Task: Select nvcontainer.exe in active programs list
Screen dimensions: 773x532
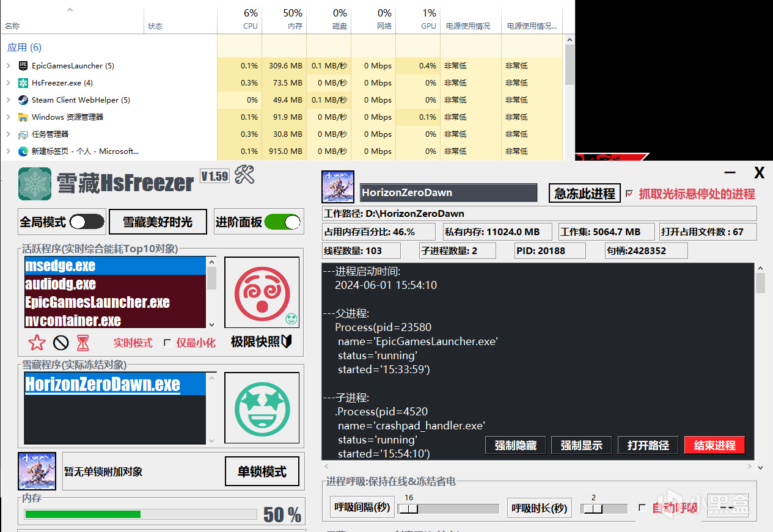Action: click(x=115, y=320)
